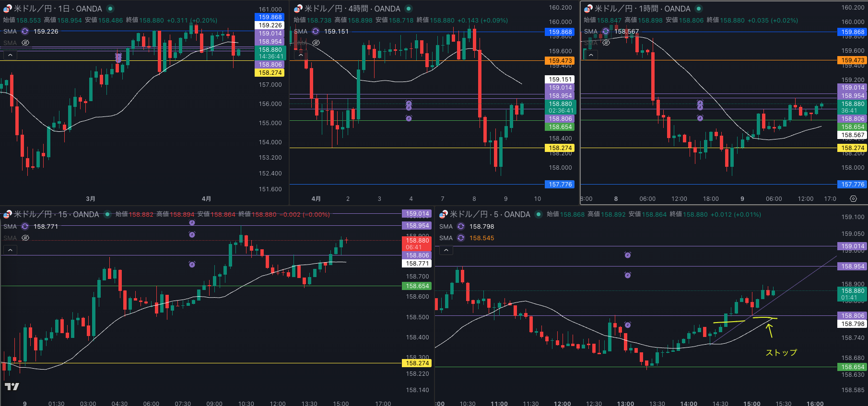Click the yellow ストップ annotation text
This screenshot has height=406, width=868.
coord(781,352)
